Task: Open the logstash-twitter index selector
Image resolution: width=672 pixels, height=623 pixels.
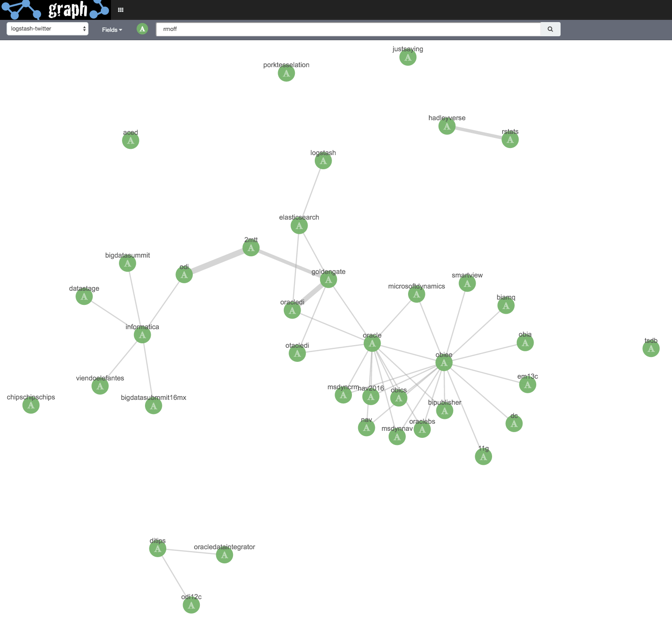Action: 47,29
